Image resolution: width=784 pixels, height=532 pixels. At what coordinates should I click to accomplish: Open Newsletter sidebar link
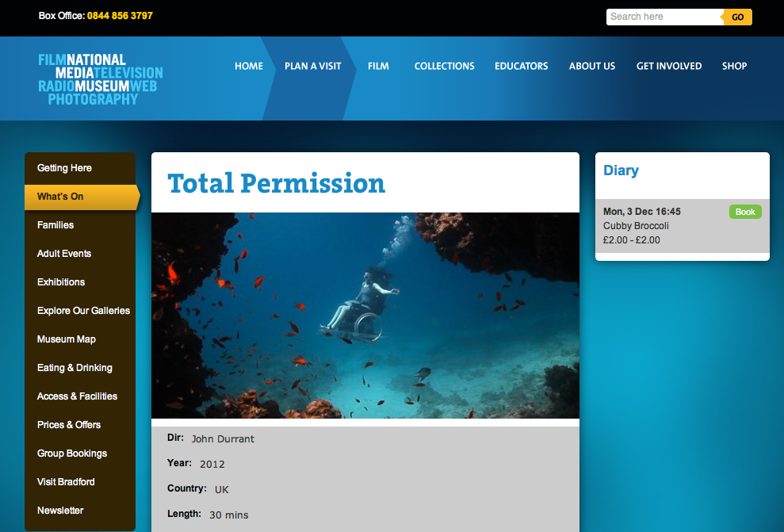60,510
